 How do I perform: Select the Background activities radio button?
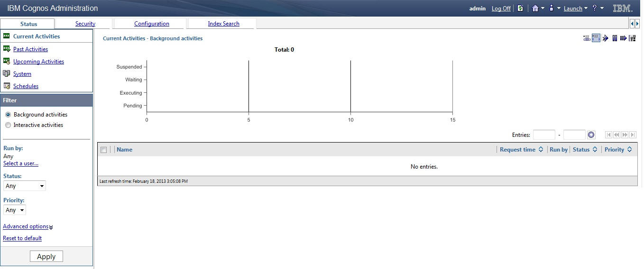8,115
